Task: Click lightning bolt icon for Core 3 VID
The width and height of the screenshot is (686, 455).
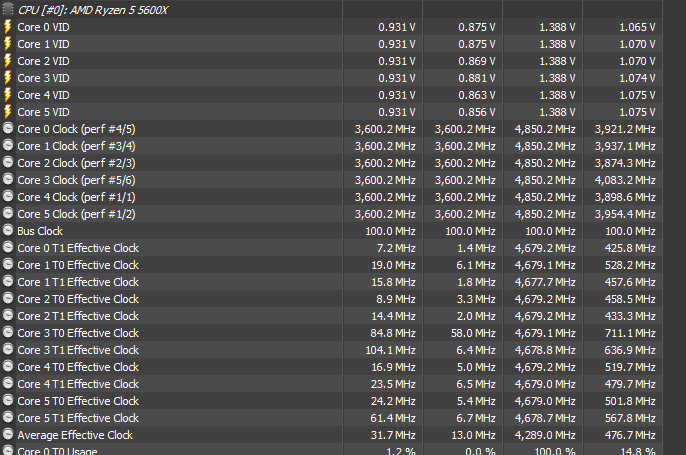Action: click(x=8, y=78)
